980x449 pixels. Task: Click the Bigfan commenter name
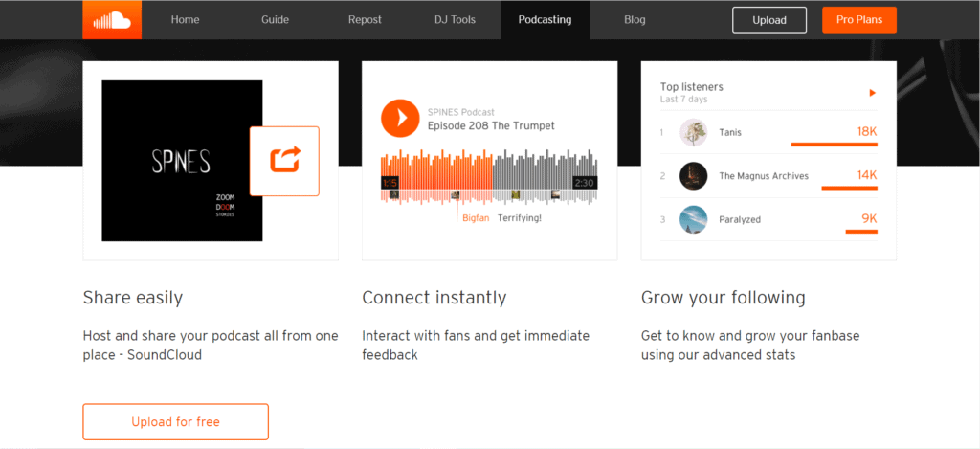tap(476, 218)
